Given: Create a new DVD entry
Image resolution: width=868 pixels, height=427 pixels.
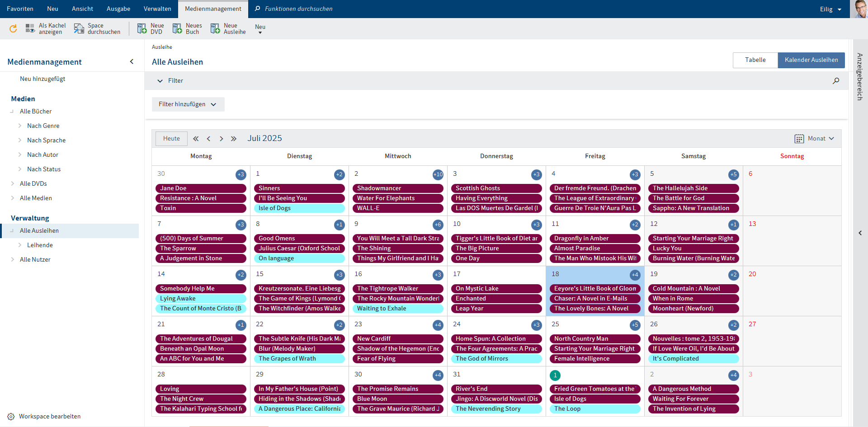Looking at the screenshot, I should 142,29.
